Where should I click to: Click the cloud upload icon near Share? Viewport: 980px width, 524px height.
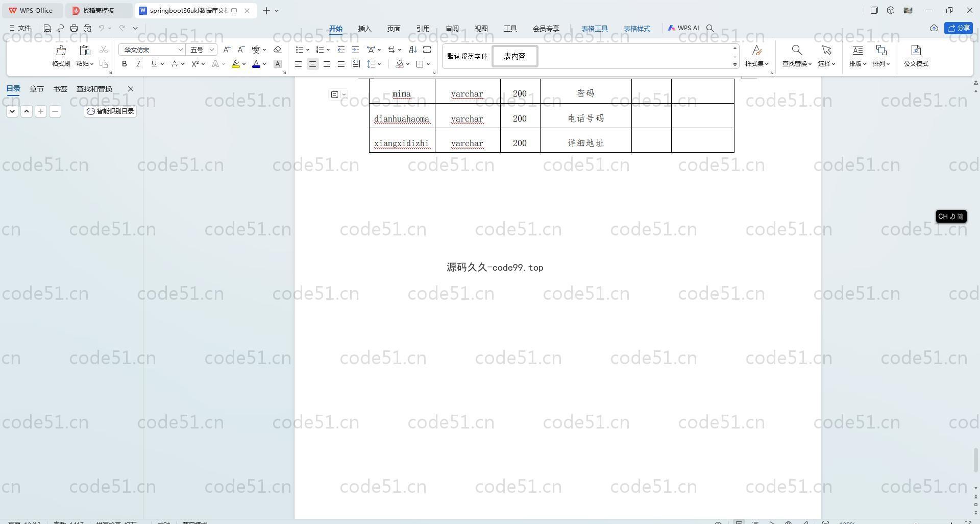click(934, 28)
